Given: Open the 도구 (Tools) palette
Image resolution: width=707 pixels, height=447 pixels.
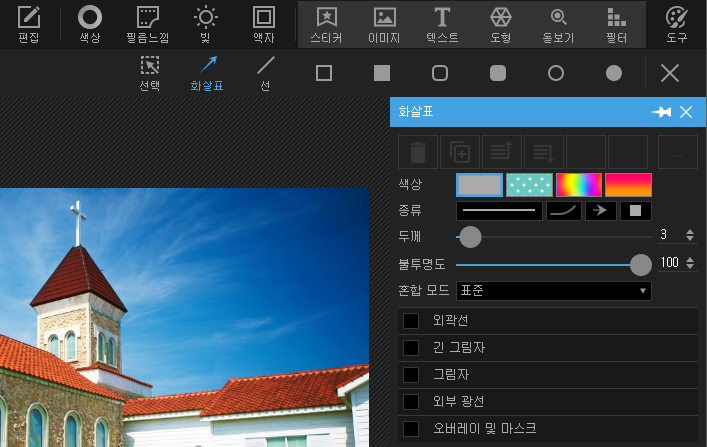Looking at the screenshot, I should [677, 24].
